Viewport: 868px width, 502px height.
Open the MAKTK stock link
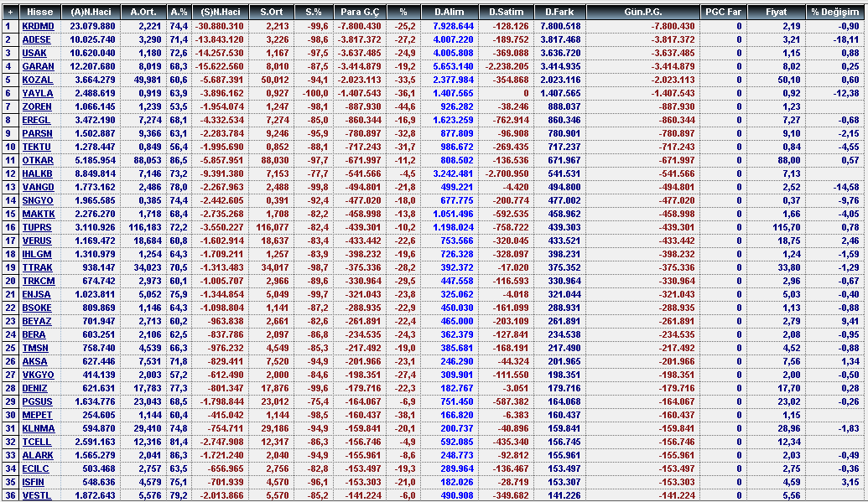39,215
